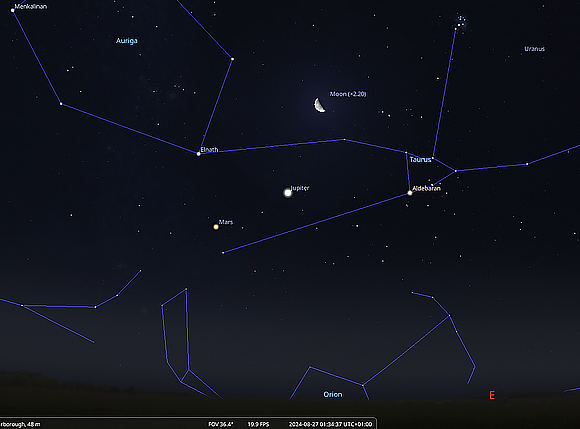Select the star Elnath
This screenshot has height=429, width=580.
(x=199, y=154)
